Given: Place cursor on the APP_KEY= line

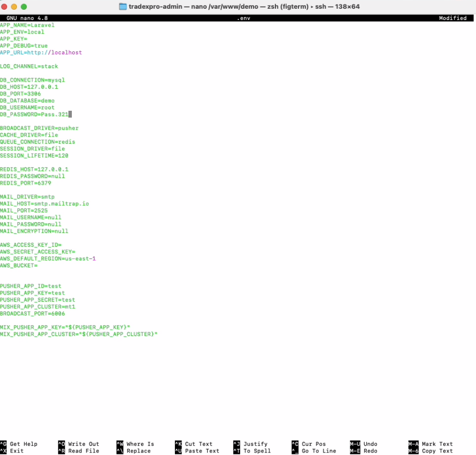Looking at the screenshot, I should pyautogui.click(x=14, y=38).
